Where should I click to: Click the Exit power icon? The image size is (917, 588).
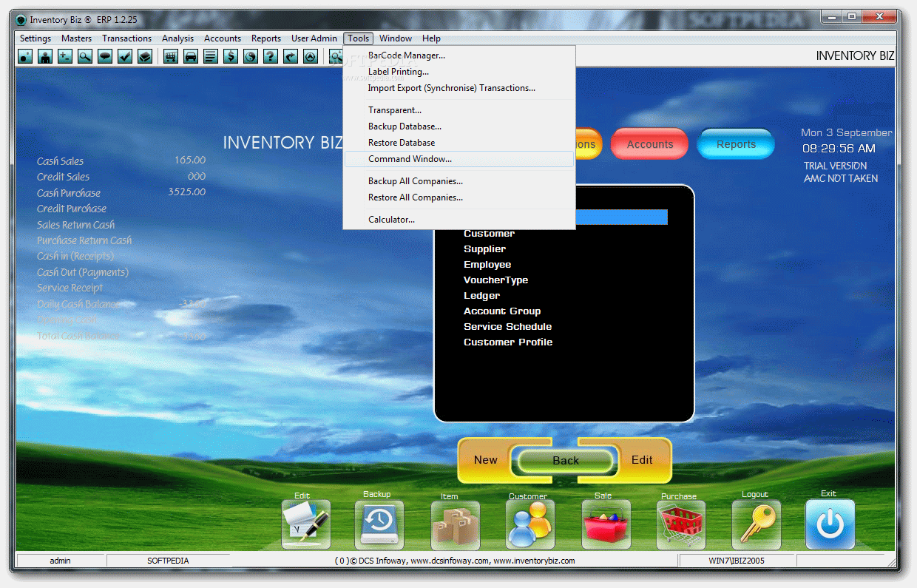[x=830, y=524]
